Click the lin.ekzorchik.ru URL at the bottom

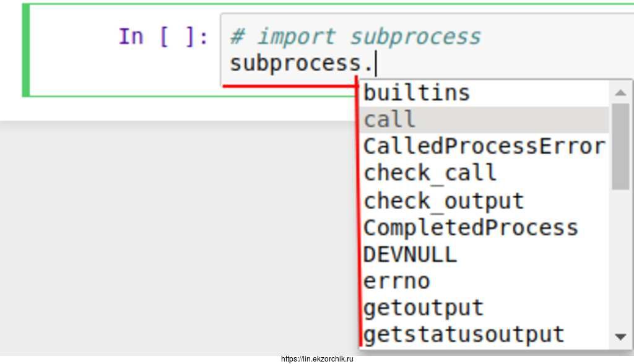click(316, 359)
